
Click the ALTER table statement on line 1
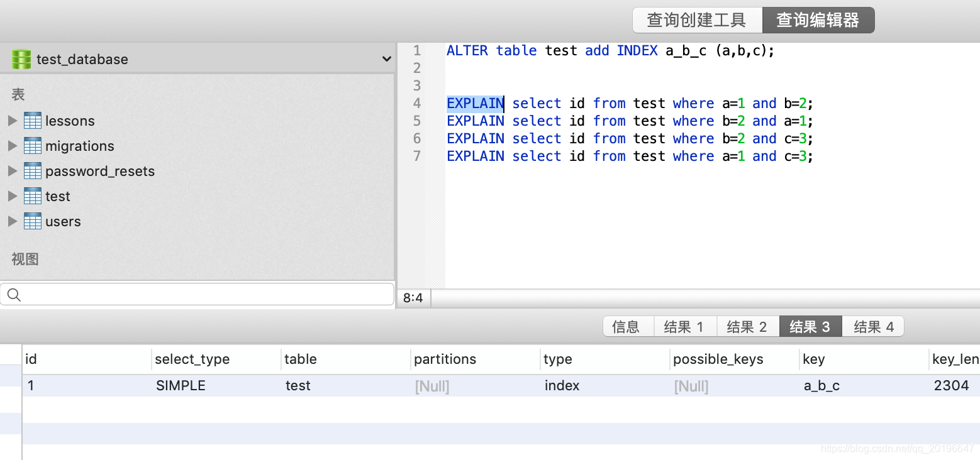(610, 50)
